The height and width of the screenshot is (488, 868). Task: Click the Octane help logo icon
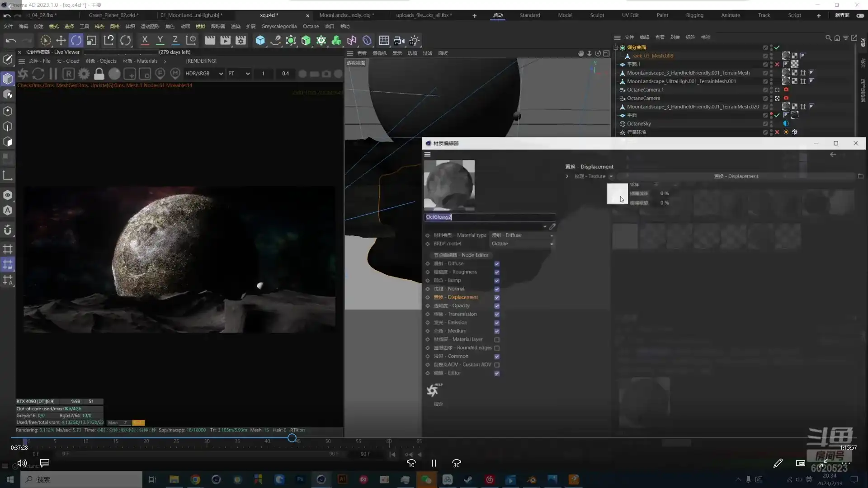tap(433, 390)
